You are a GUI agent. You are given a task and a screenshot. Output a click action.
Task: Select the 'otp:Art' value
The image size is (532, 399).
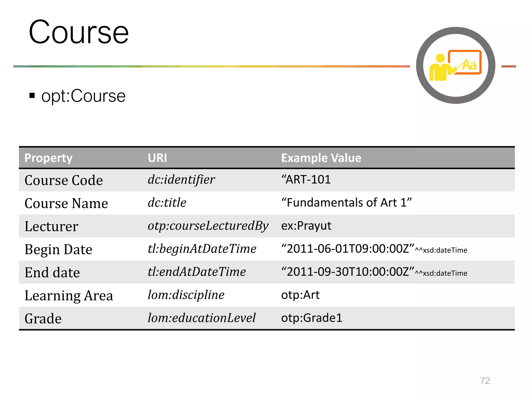[x=300, y=295]
